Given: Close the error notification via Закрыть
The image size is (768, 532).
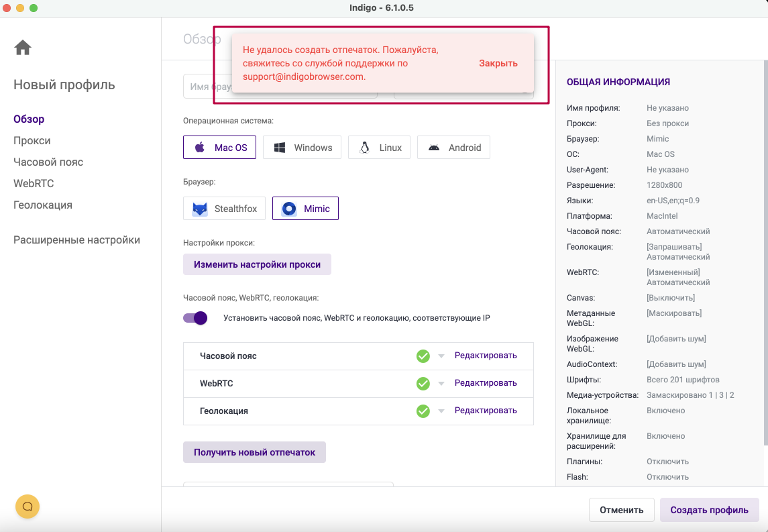Looking at the screenshot, I should coord(498,63).
